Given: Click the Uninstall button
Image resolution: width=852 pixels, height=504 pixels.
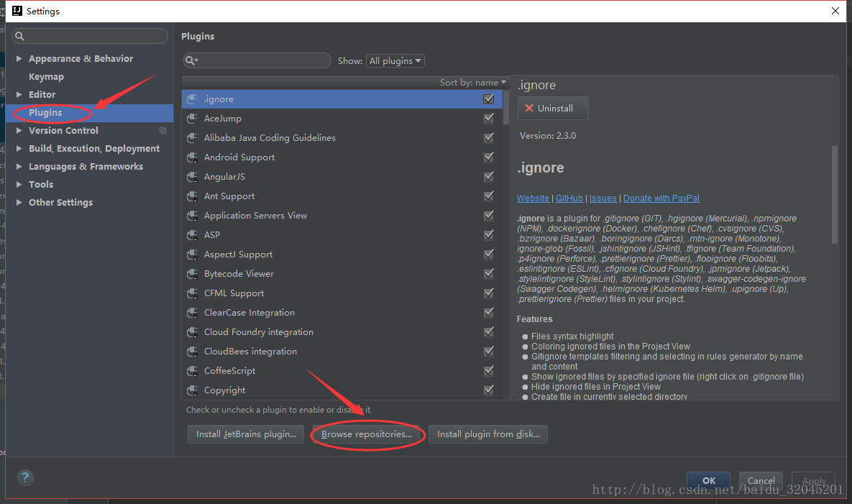Looking at the screenshot, I should coord(553,108).
